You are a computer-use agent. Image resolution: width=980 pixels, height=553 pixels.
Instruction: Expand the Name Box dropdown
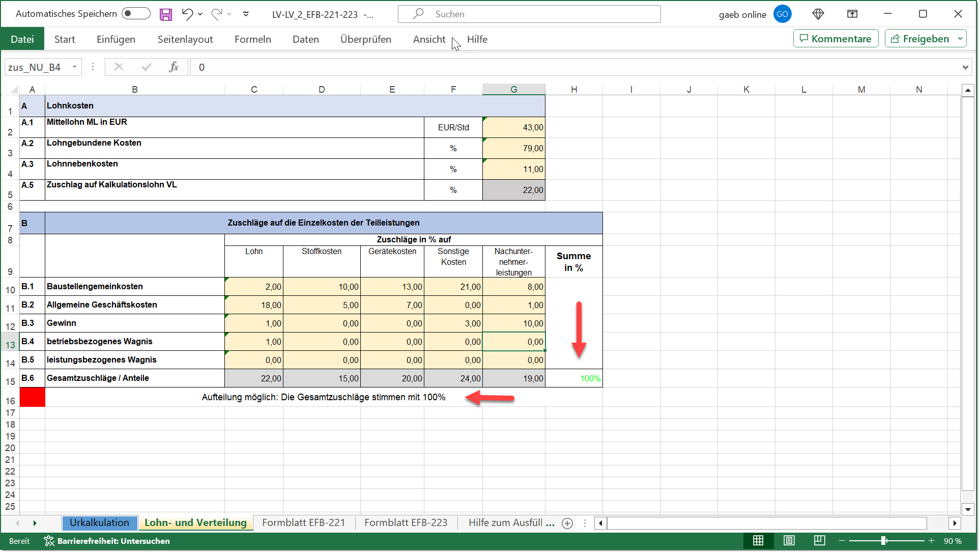tap(74, 67)
